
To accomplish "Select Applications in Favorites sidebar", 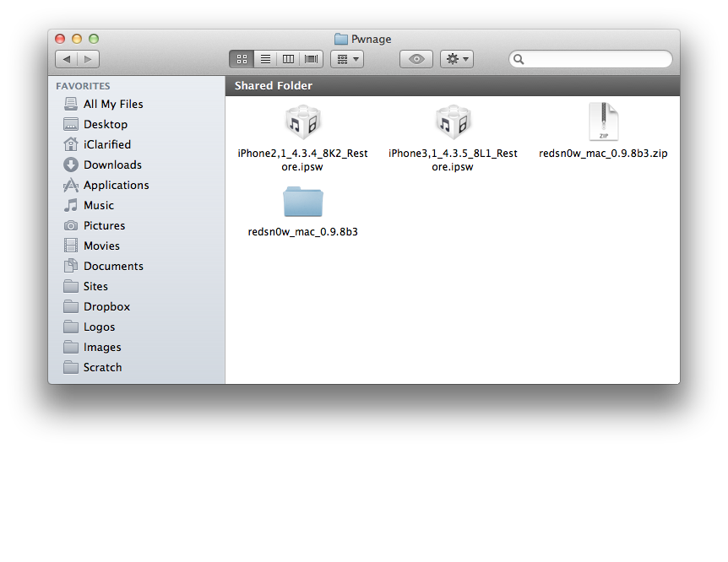I will [x=116, y=185].
